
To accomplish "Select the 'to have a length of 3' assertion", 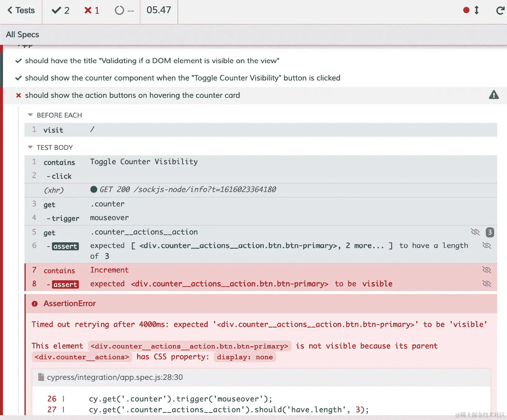I will pyautogui.click(x=260, y=251).
